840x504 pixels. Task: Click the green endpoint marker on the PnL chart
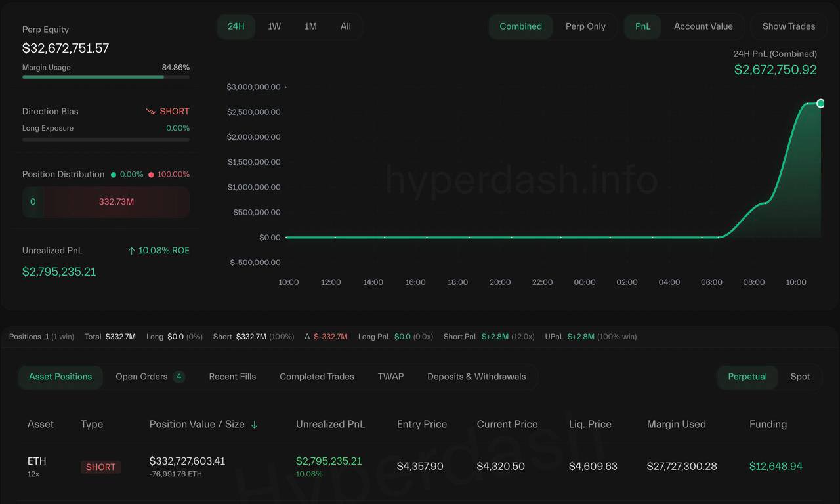pyautogui.click(x=820, y=103)
